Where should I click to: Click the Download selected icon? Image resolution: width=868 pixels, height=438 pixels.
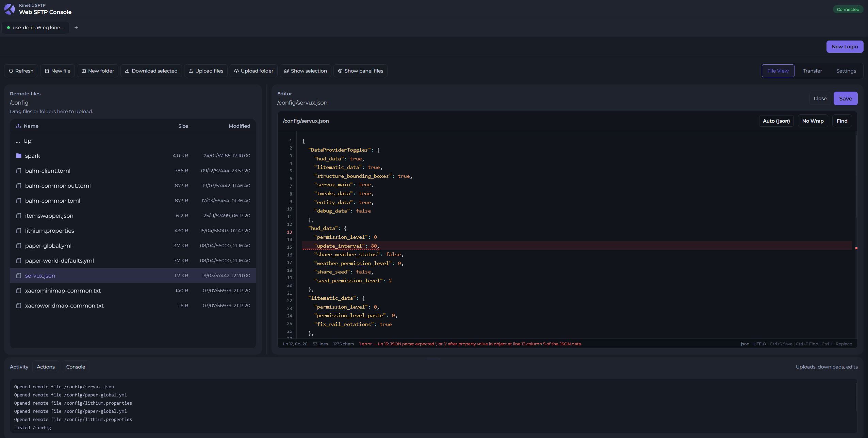[127, 71]
